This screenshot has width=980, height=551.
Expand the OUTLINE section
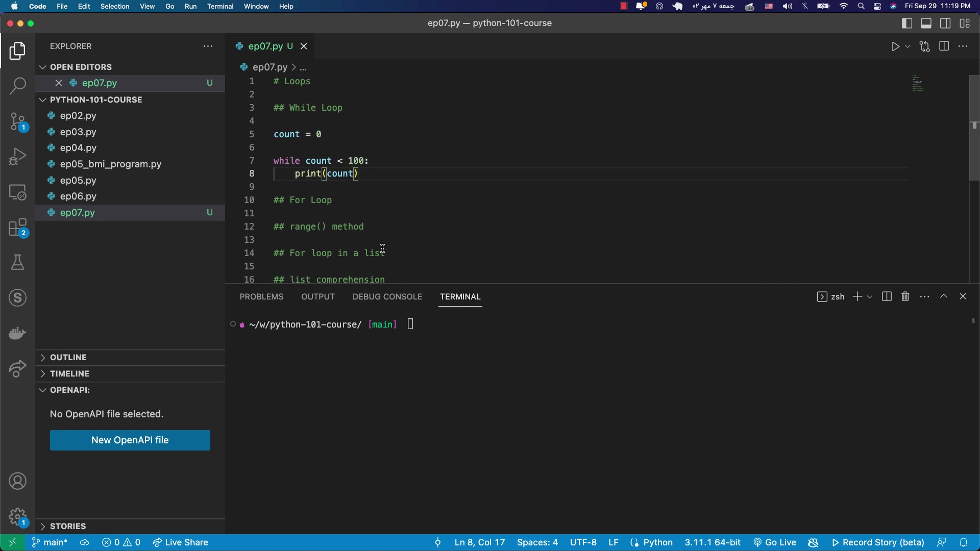click(68, 357)
